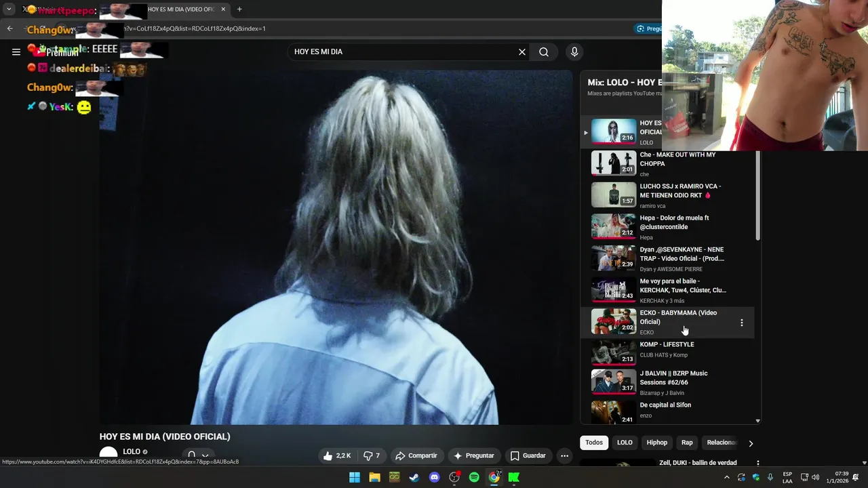Play J BALVIN BZRP Sessions thumbnail

click(x=614, y=381)
